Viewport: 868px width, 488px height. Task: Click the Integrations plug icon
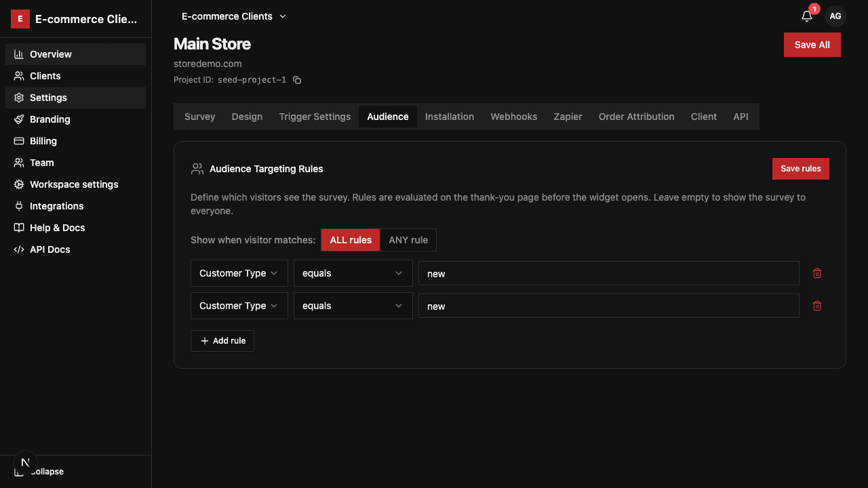[x=19, y=206]
